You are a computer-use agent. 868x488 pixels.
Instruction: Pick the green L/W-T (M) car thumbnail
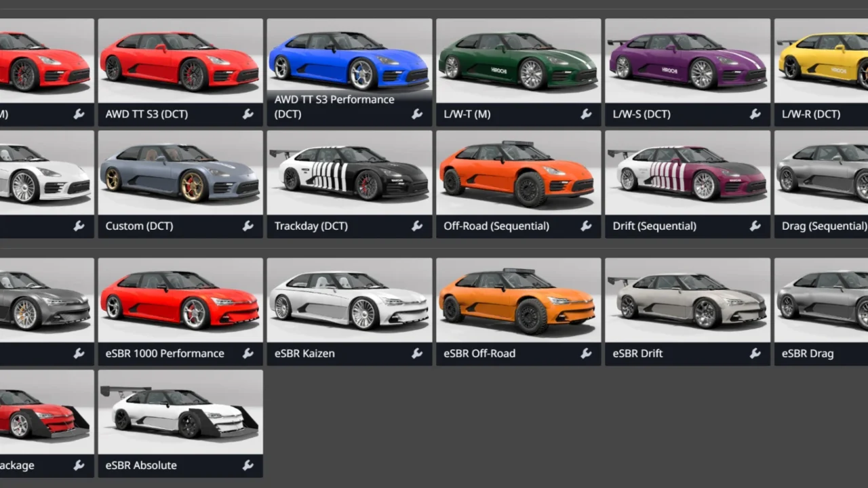(518, 60)
